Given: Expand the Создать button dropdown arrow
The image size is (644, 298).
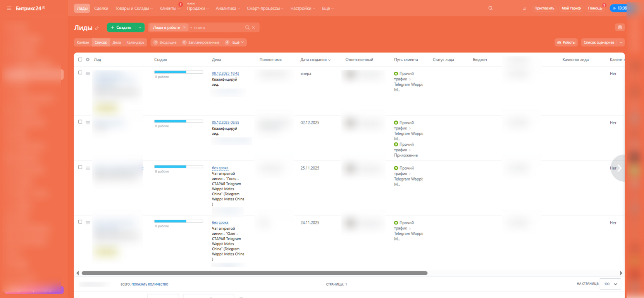Looking at the screenshot, I should tap(140, 28).
